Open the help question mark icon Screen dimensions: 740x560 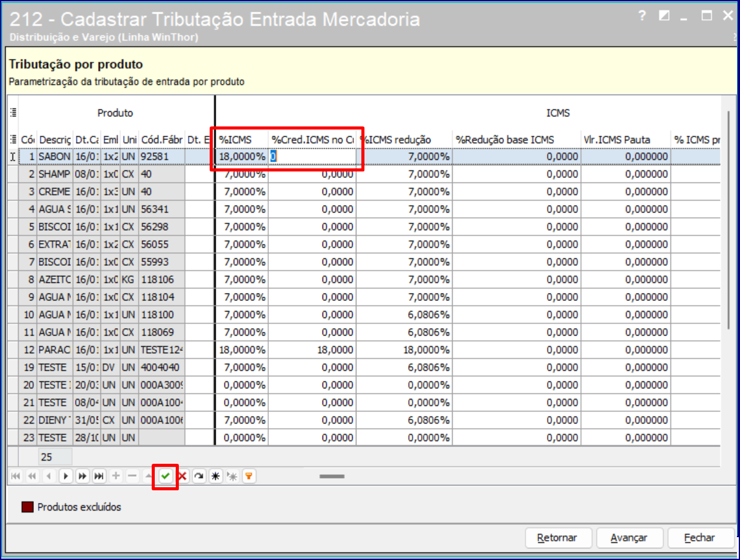tap(642, 16)
